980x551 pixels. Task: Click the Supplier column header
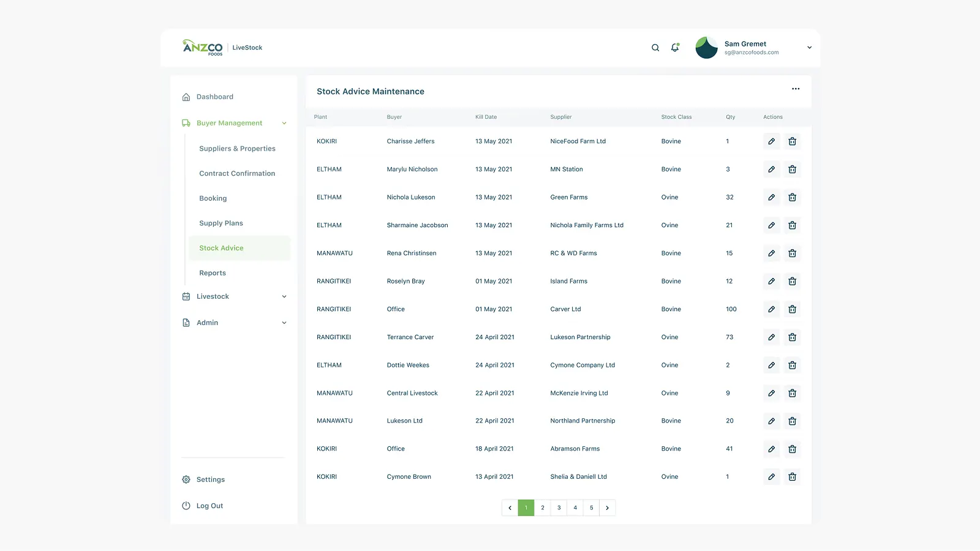[x=561, y=117]
